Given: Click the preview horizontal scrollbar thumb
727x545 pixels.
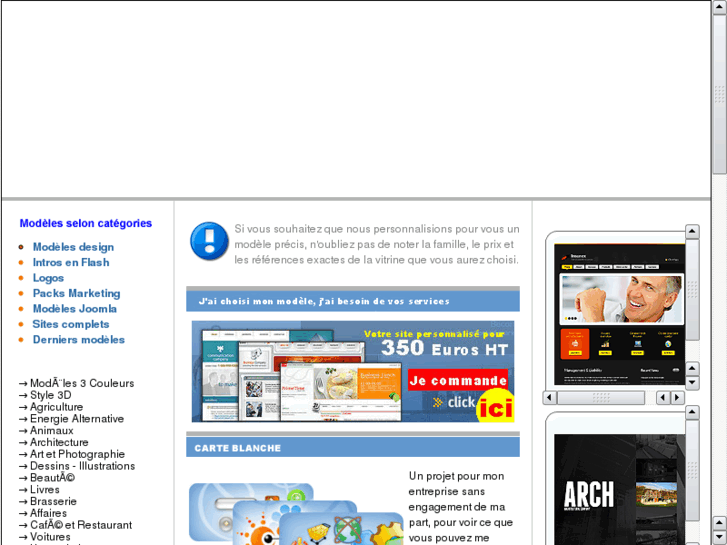Looking at the screenshot, I should pos(601,398).
